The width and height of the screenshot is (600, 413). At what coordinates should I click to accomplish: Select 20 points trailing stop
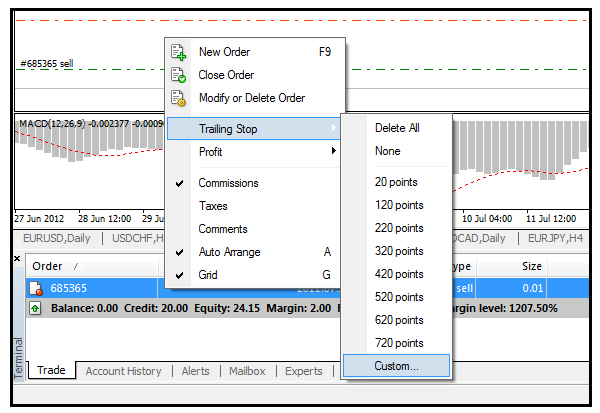(396, 182)
